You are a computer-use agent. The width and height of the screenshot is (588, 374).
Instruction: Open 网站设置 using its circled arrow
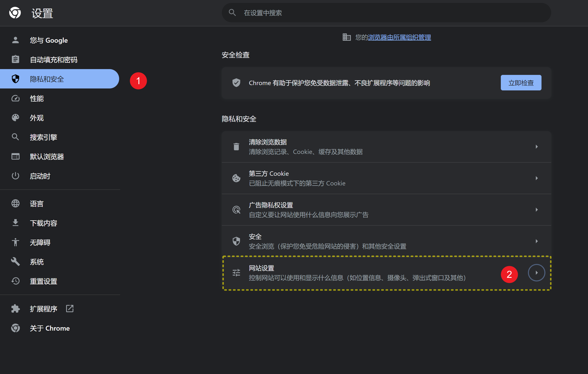pos(536,273)
